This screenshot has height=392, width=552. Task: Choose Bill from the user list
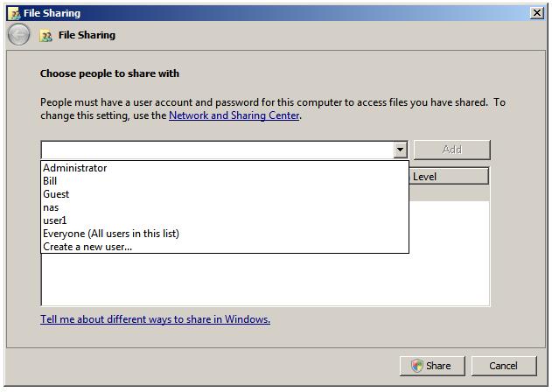click(x=50, y=181)
